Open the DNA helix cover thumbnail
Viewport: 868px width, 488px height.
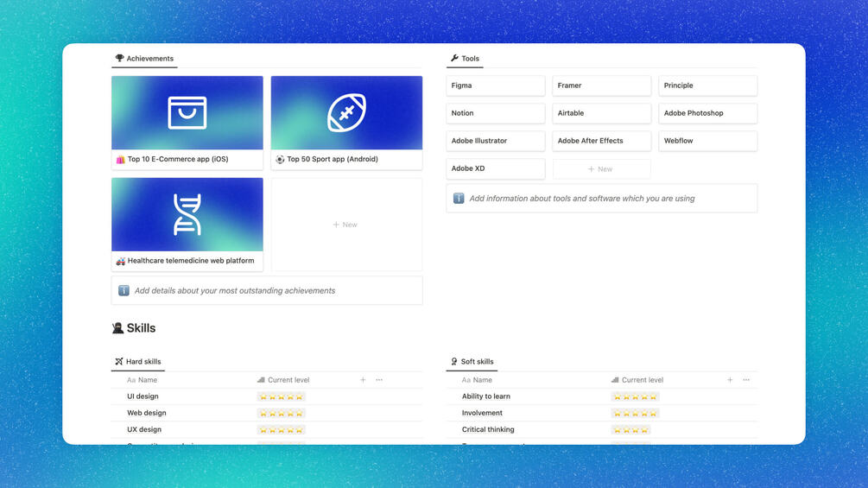pos(187,215)
